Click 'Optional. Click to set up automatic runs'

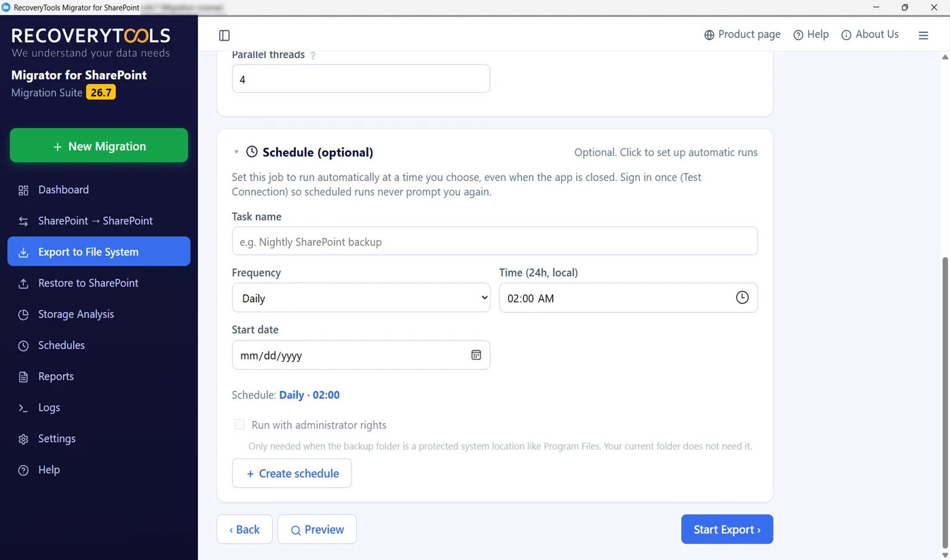pyautogui.click(x=666, y=153)
